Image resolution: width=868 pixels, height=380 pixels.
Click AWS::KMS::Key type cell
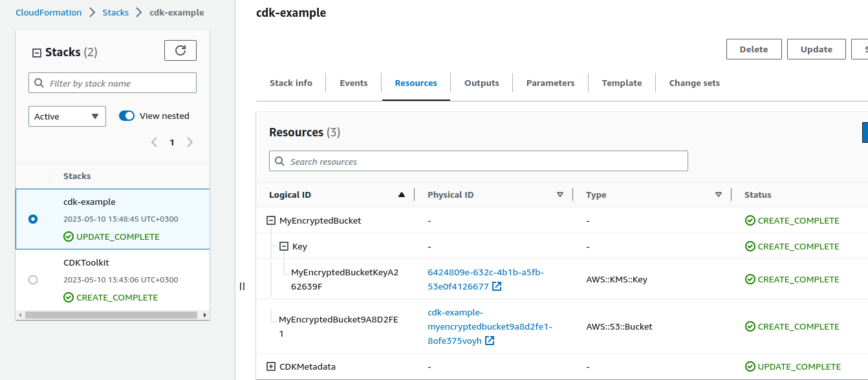616,279
